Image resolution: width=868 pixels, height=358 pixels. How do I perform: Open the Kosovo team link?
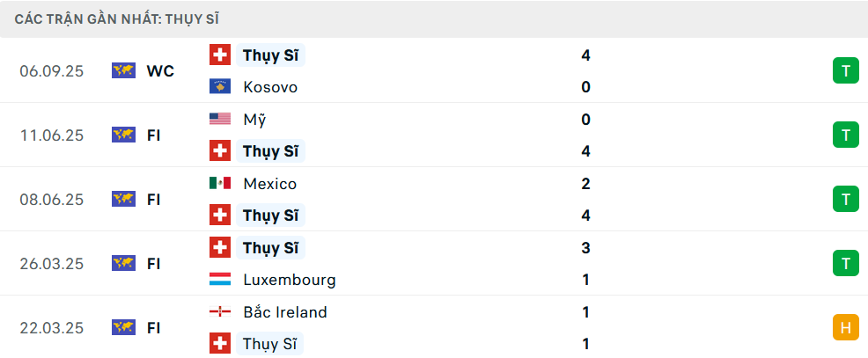(270, 87)
